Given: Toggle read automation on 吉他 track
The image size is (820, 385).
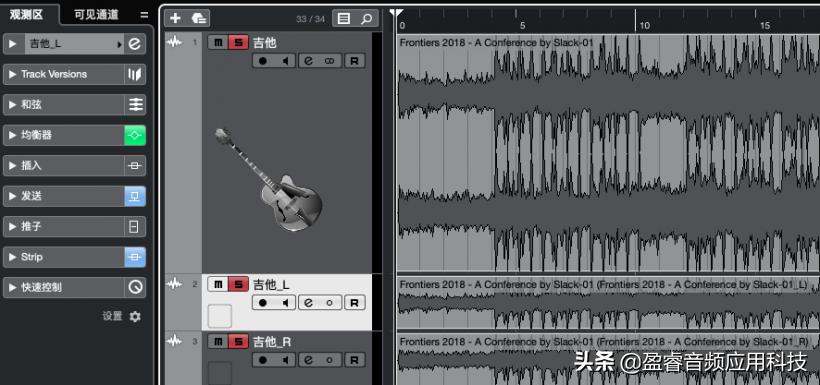Looking at the screenshot, I should pyautogui.click(x=354, y=61).
